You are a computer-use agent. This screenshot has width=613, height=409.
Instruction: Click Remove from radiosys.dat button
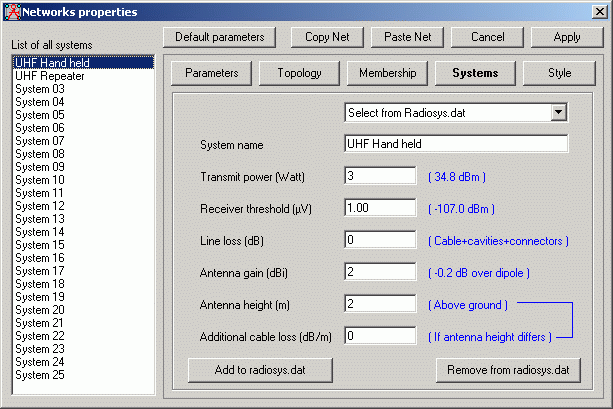click(x=508, y=370)
